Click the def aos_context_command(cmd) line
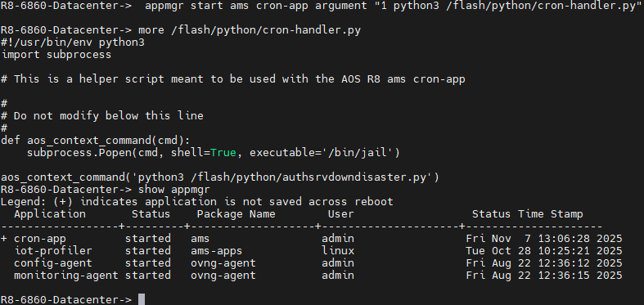This screenshot has width=644, height=305. 96,141
